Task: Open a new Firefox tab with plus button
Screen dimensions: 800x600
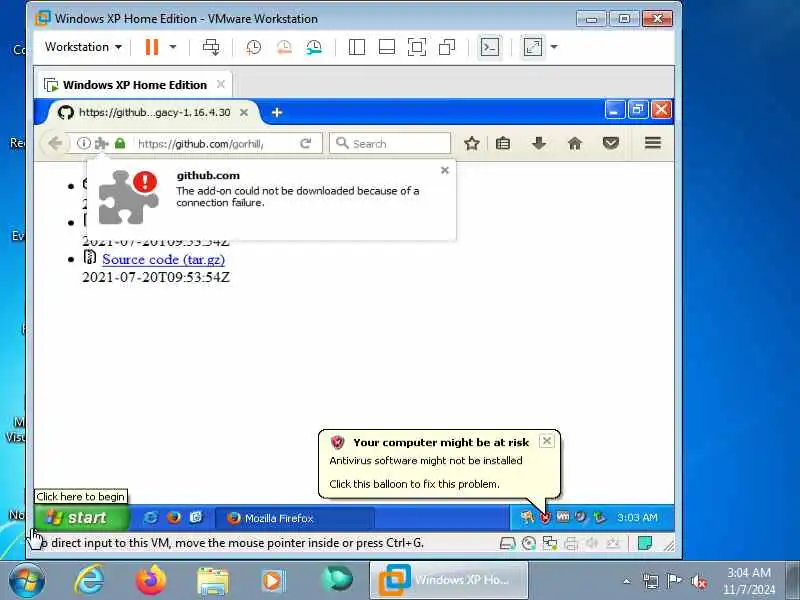Action: coord(277,112)
